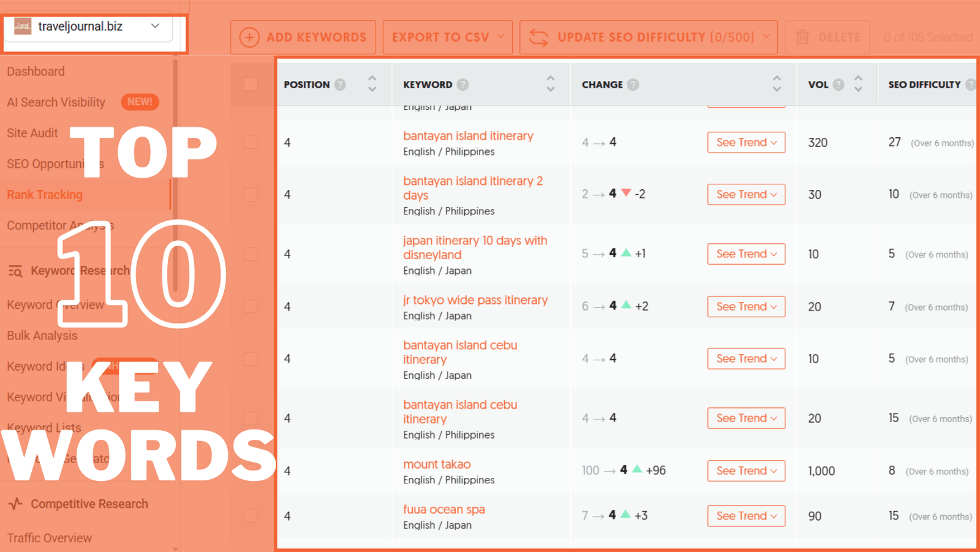Click the Competitive Research pulse icon
This screenshot has height=552, width=980.
(x=15, y=504)
